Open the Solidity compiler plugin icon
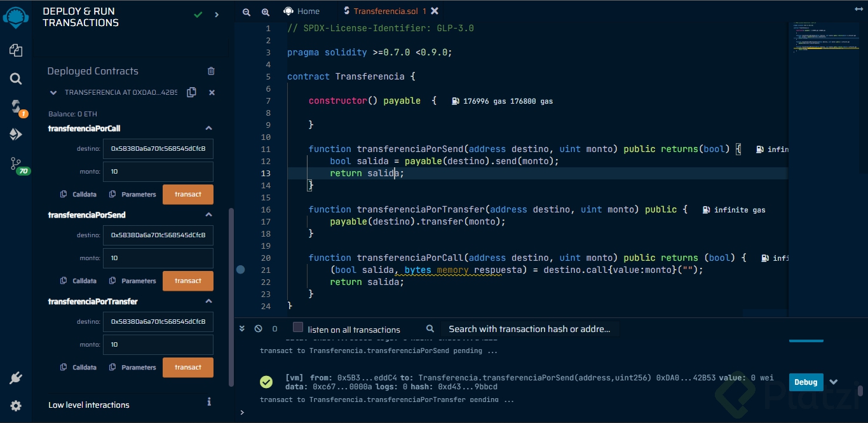This screenshot has height=423, width=868. (x=16, y=106)
